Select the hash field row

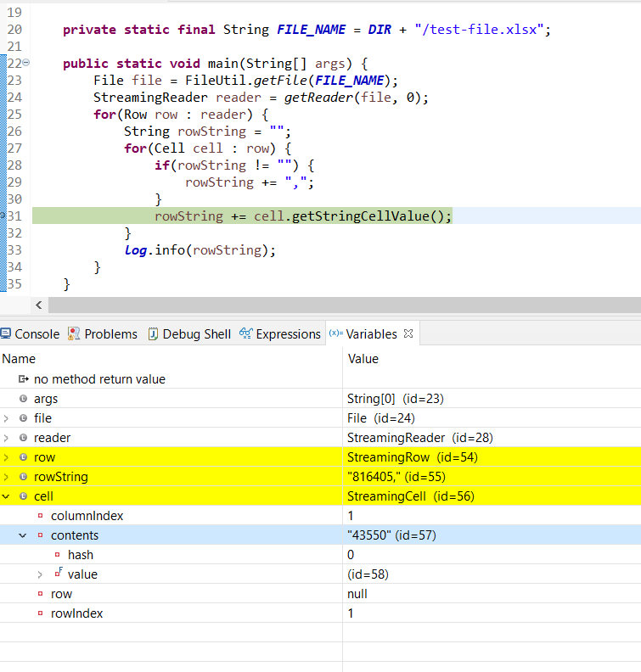click(x=320, y=555)
